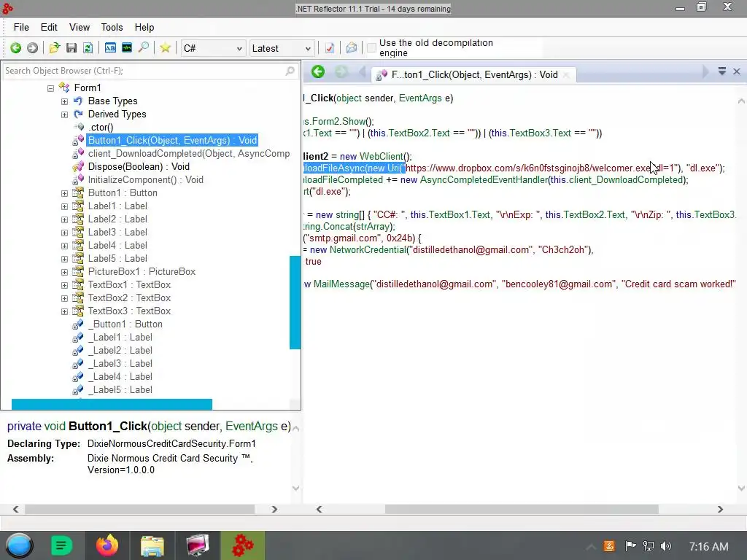
Task: Click the yellow star Bookmarks icon
Action: pyautogui.click(x=166, y=48)
